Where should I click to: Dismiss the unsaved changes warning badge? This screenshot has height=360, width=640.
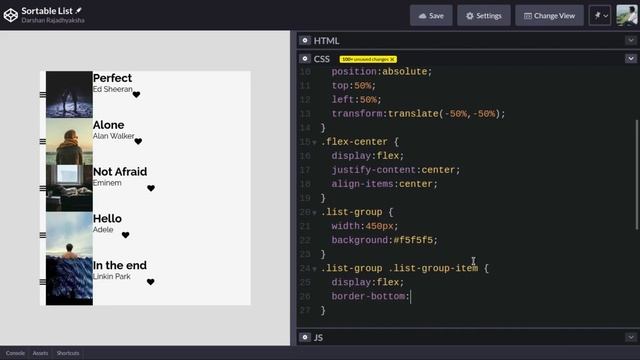[392, 59]
